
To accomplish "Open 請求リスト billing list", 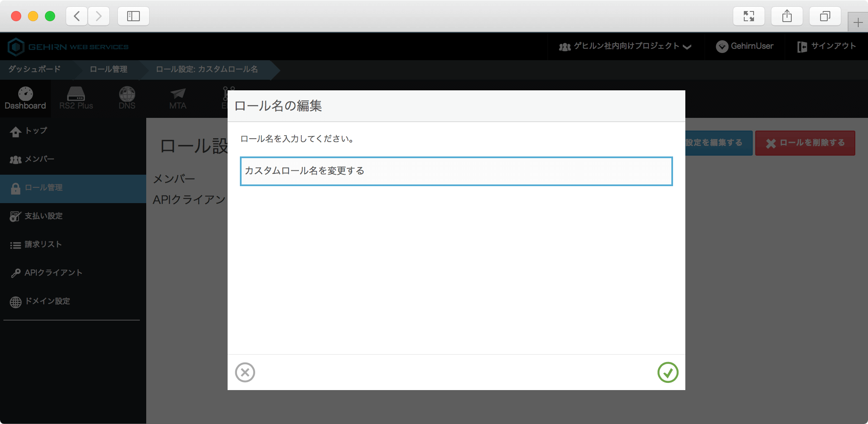I will [43, 245].
